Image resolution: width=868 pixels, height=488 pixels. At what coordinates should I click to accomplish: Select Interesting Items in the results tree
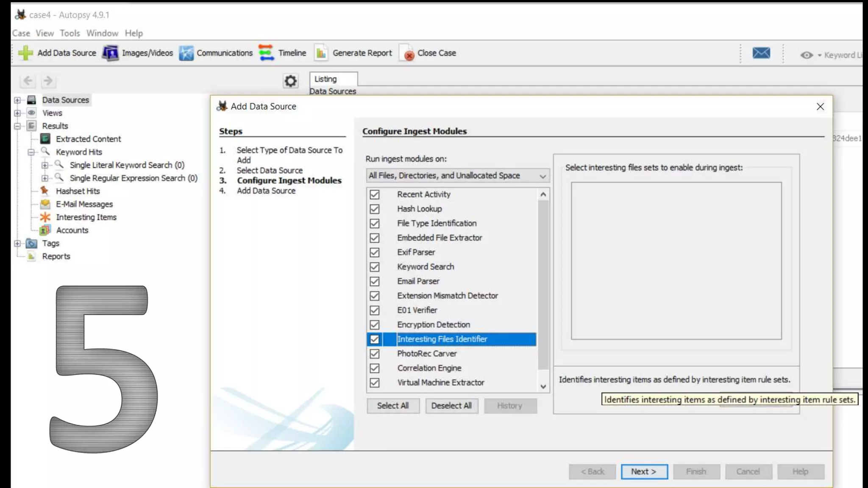(86, 217)
